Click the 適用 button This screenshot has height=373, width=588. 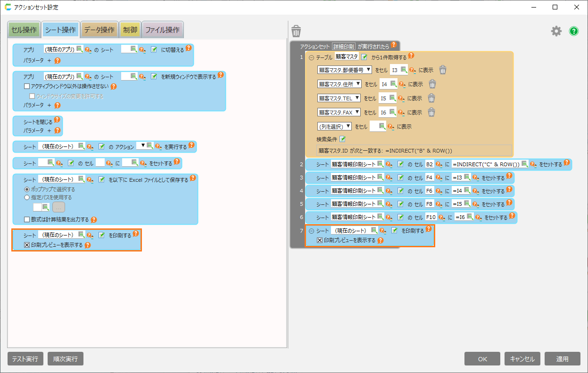click(x=562, y=359)
